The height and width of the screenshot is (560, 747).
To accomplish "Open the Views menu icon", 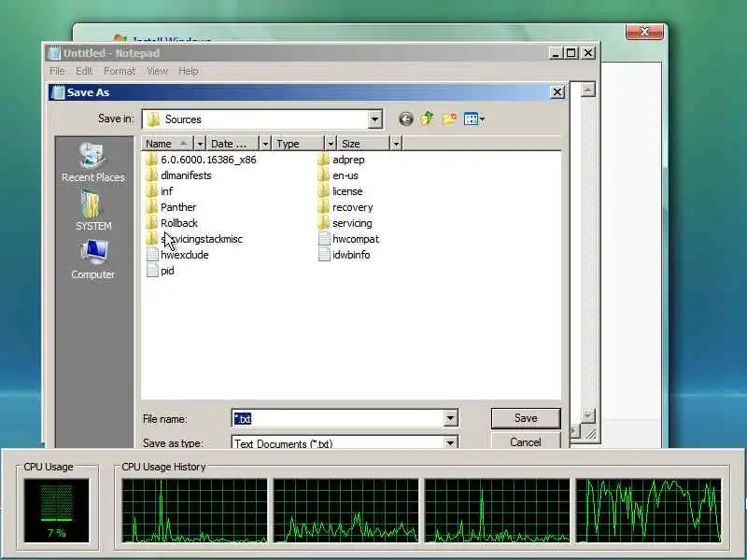I will (x=473, y=119).
